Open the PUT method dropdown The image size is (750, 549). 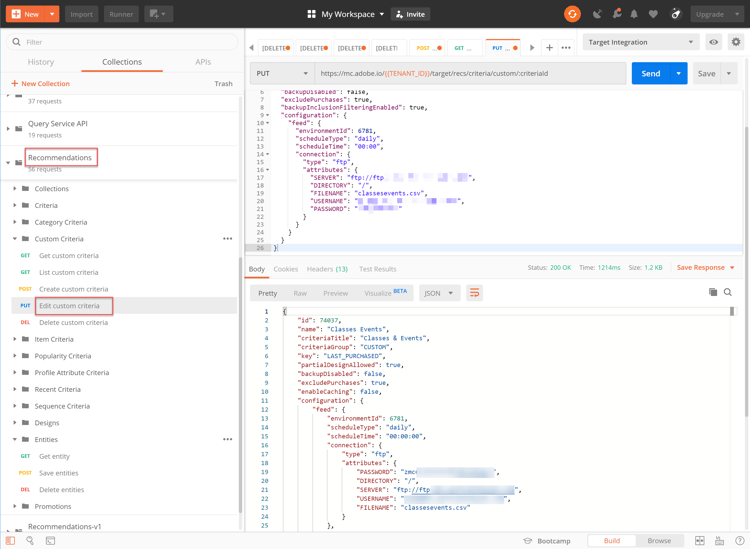point(282,73)
